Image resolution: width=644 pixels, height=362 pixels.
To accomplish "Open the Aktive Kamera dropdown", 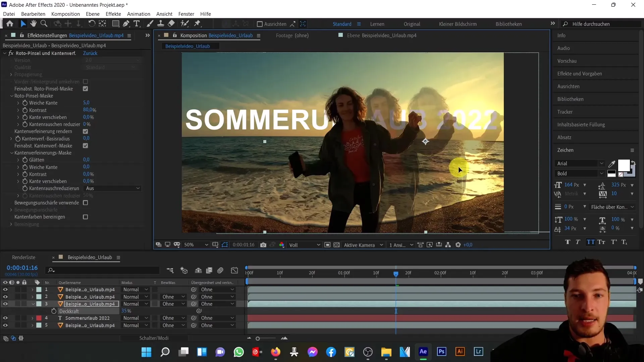I will [364, 245].
